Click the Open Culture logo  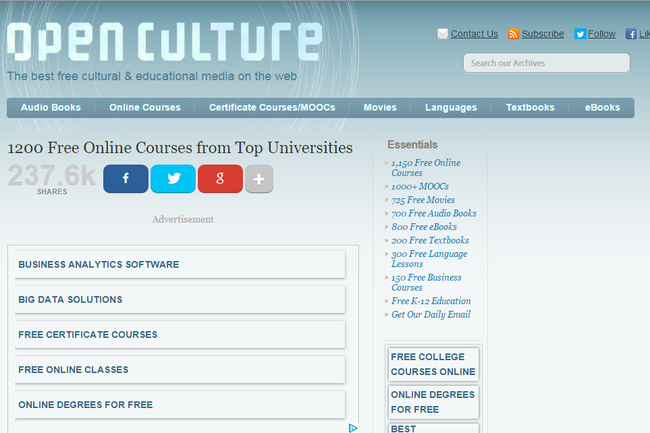pyautogui.click(x=165, y=41)
